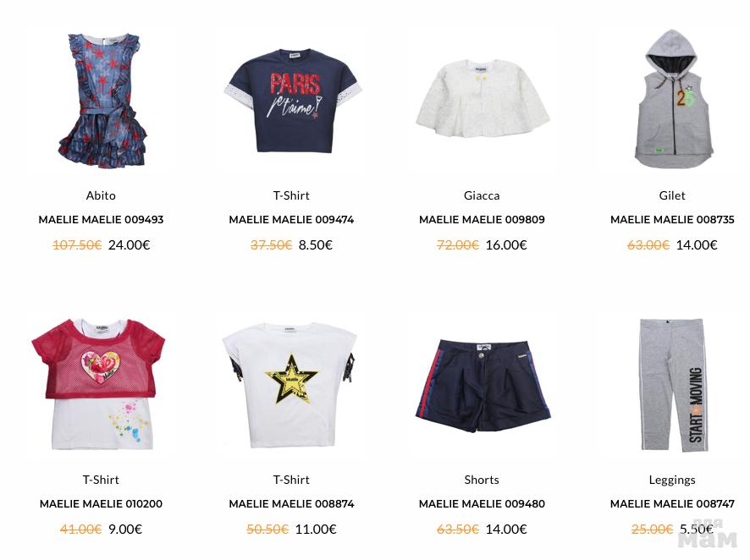The height and width of the screenshot is (560, 750).
Task: Click the Leggings category label
Action: pos(672,480)
